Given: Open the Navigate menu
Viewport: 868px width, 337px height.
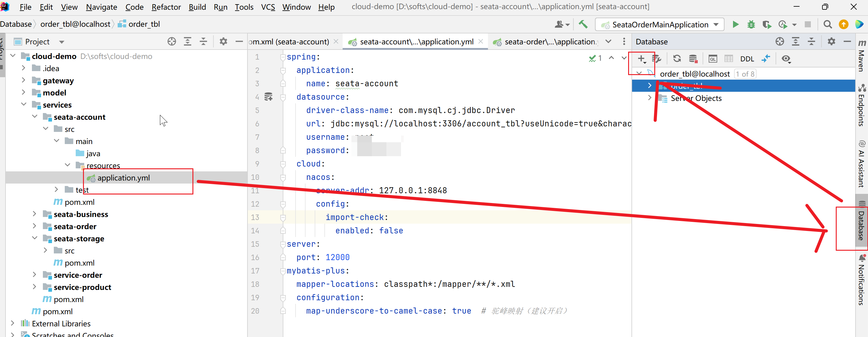Looking at the screenshot, I should (102, 7).
